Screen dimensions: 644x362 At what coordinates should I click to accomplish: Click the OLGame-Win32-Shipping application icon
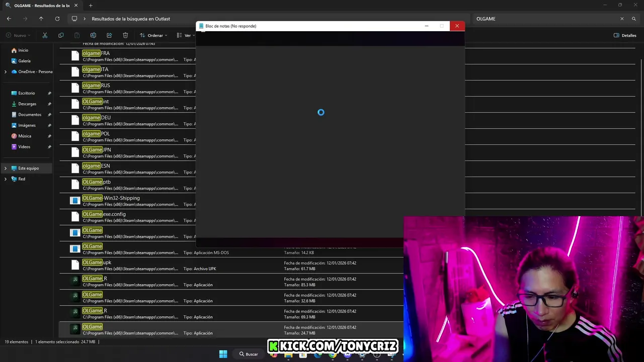pos(75,201)
